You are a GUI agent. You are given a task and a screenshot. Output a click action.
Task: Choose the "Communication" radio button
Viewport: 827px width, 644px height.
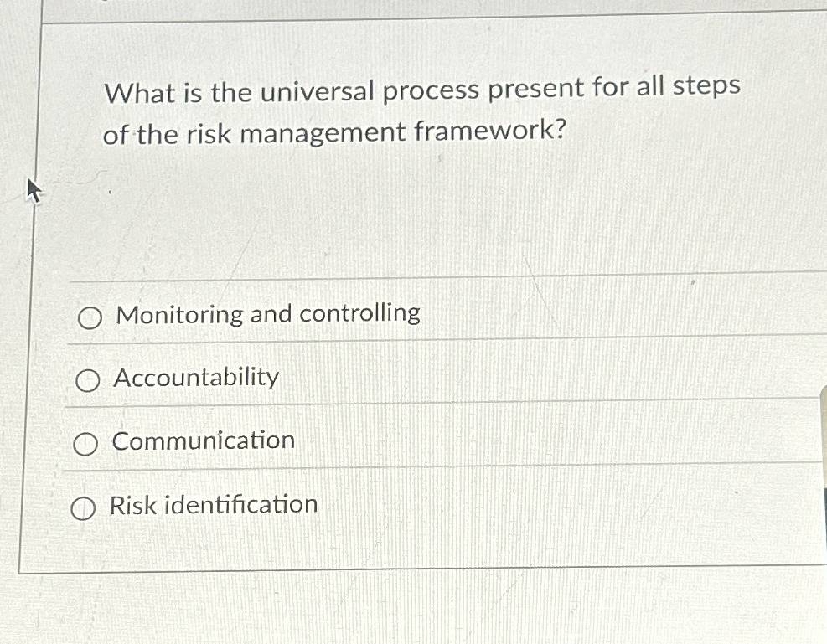point(85,444)
